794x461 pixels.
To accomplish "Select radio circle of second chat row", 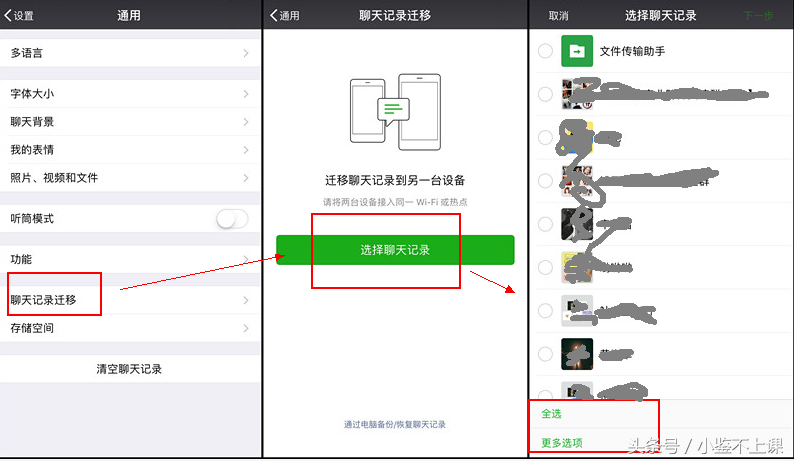I will click(545, 94).
